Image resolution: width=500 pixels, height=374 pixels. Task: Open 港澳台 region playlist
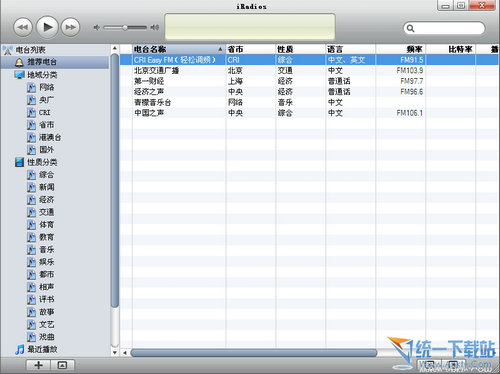coord(50,137)
